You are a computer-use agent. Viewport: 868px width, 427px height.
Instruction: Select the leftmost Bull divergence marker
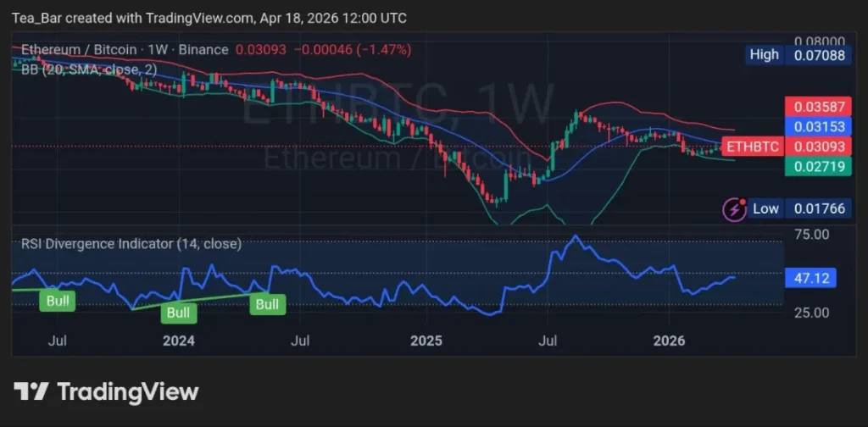(x=60, y=299)
